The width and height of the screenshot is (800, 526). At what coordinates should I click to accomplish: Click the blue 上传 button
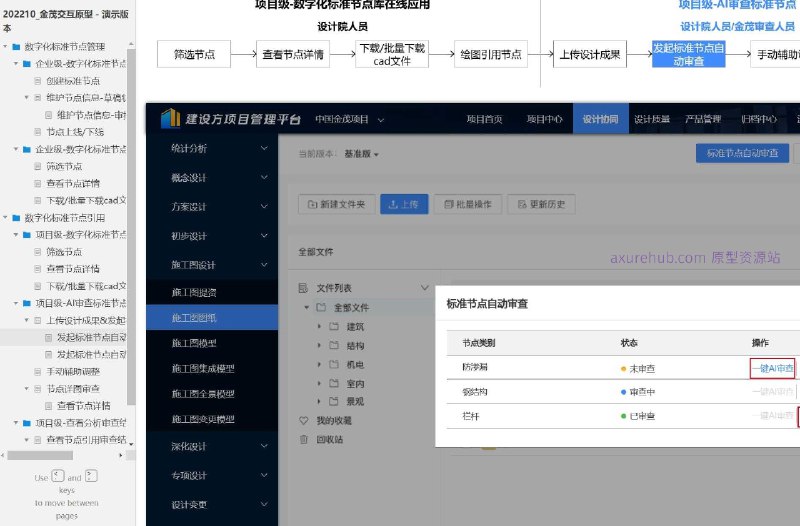coord(404,204)
